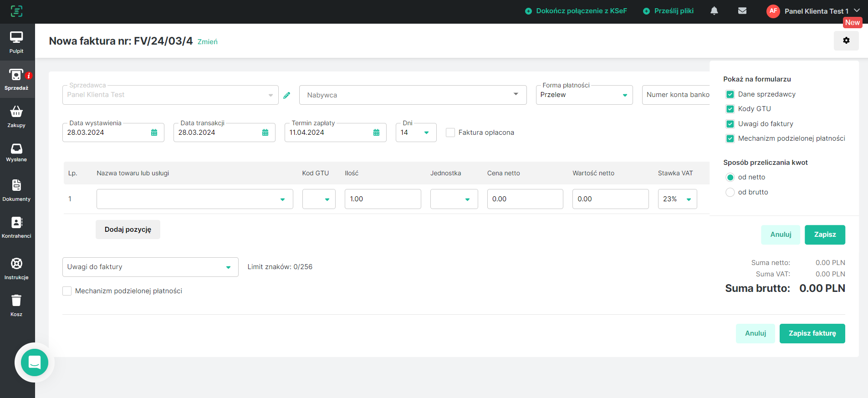
Task: Open the notifications bell icon
Action: coord(714,11)
